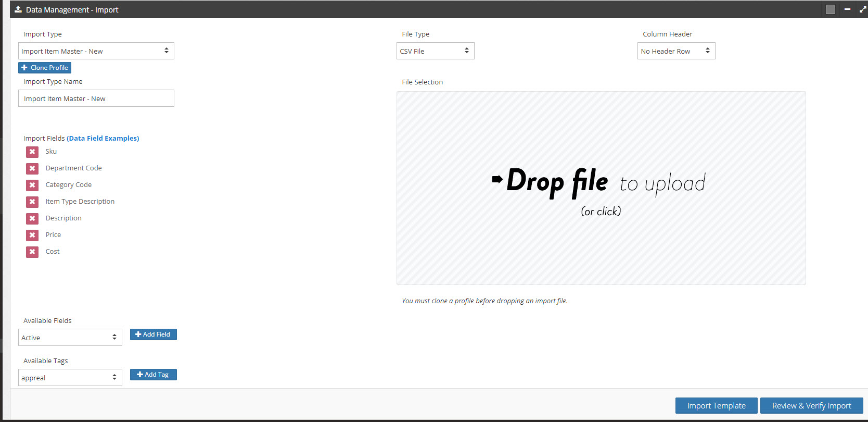Open the Available Fields dropdown
The image size is (868, 422).
tap(70, 338)
